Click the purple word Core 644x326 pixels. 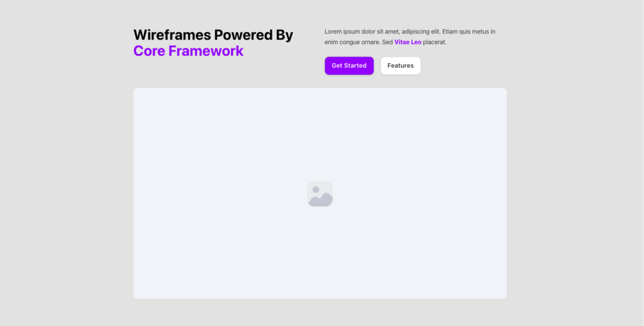click(x=149, y=51)
